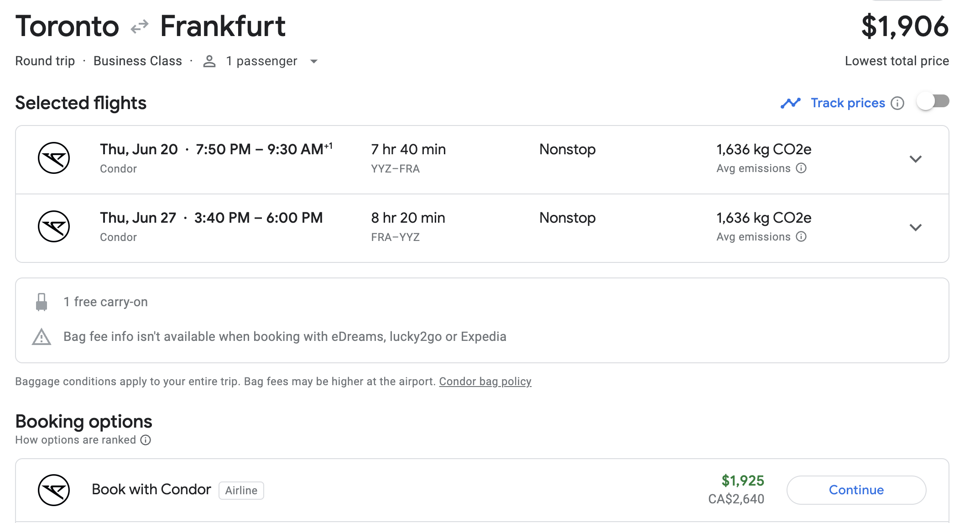The height and width of the screenshot is (523, 980).
Task: Show avg emissions info for the YYZ–FRA flight
Action: pyautogui.click(x=801, y=168)
